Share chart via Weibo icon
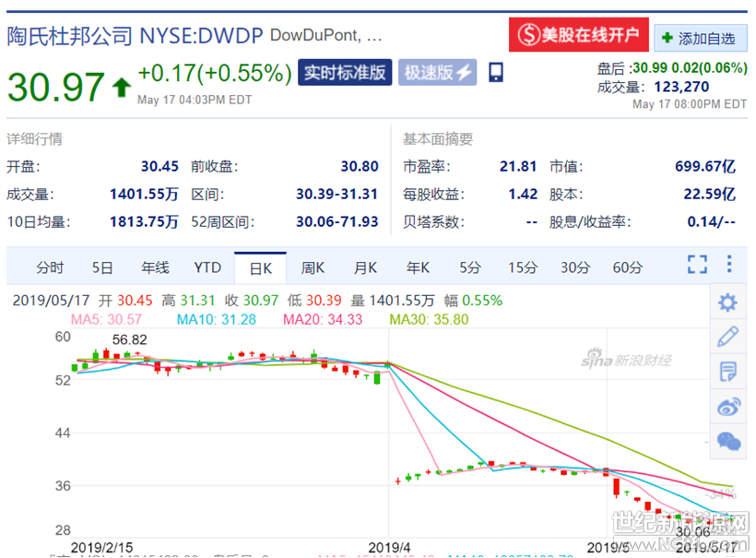756x558 pixels. (728, 407)
